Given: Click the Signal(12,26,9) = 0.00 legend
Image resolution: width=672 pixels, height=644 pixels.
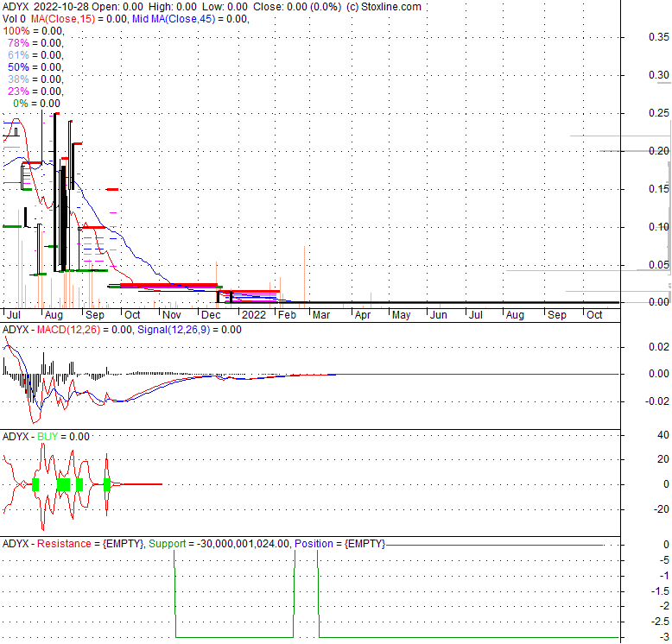Looking at the screenshot, I should point(189,330).
